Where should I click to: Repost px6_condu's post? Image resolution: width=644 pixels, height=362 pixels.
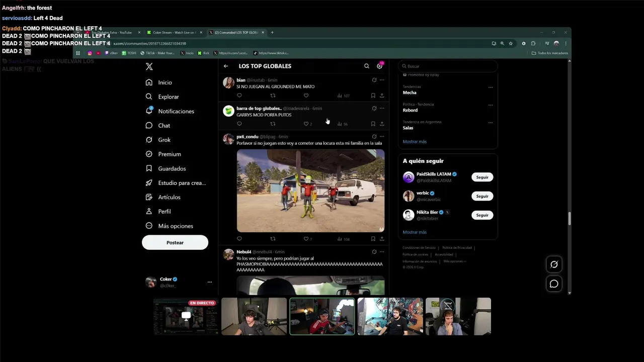(273, 239)
